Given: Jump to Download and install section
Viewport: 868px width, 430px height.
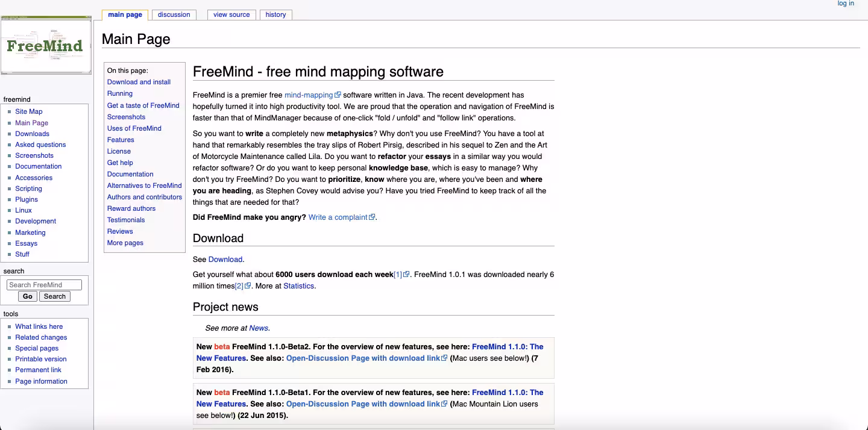Looking at the screenshot, I should coord(139,82).
